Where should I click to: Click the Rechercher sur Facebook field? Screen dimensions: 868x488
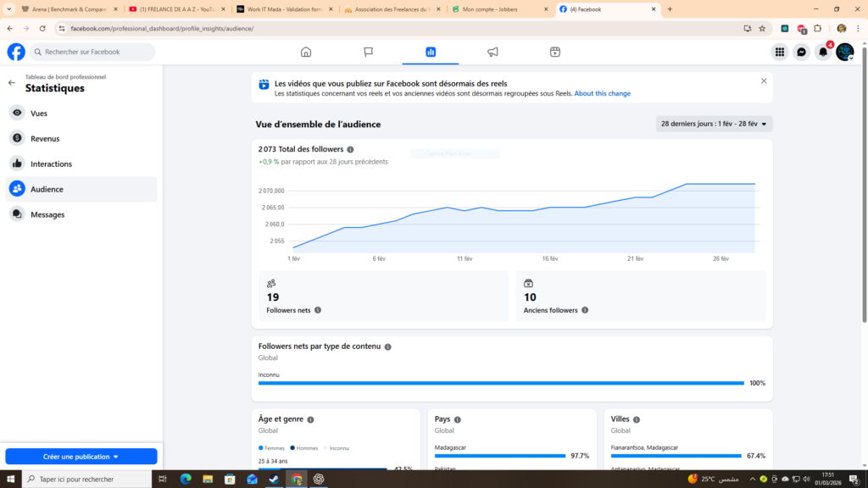(92, 52)
